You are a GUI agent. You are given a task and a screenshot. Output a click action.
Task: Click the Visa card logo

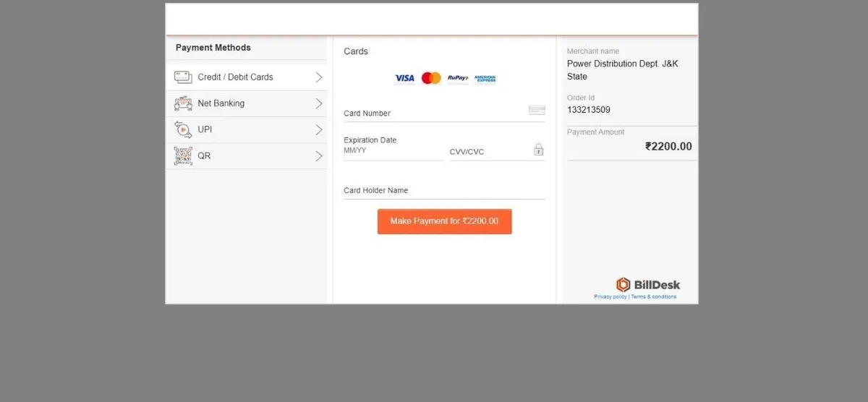404,78
